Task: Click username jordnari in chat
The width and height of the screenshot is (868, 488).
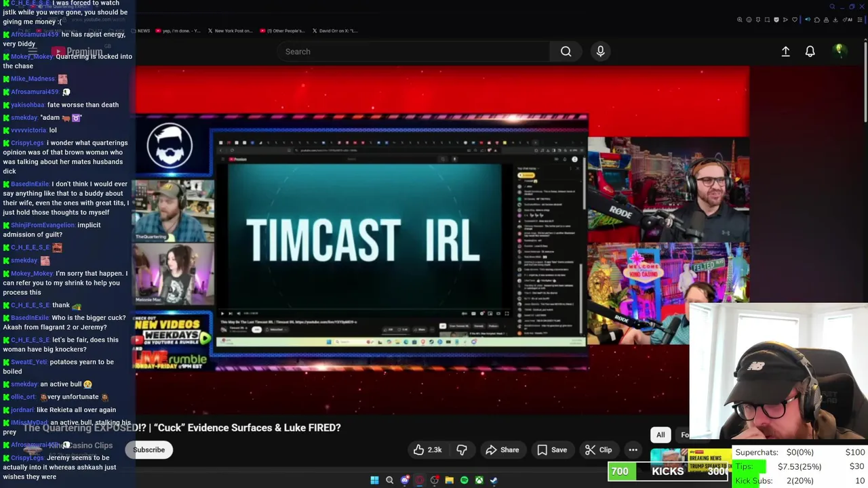Action: pos(22,410)
